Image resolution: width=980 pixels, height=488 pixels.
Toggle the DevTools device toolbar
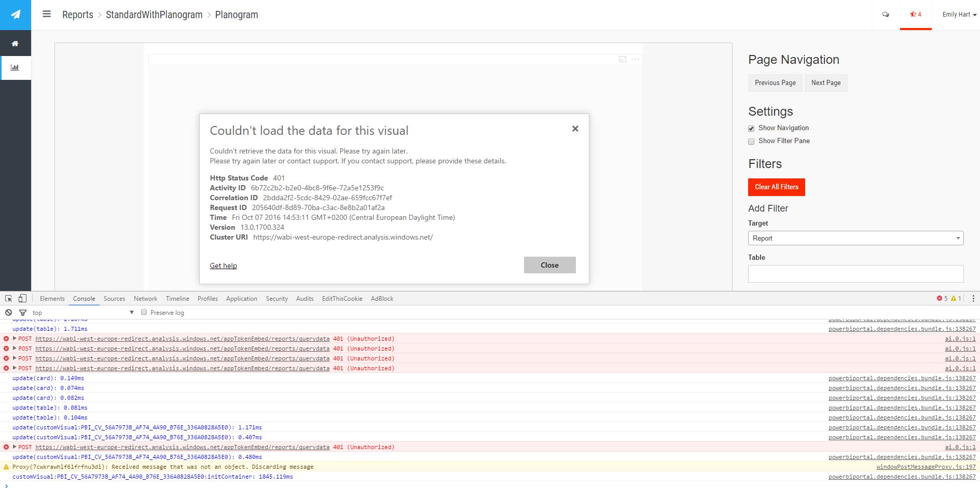click(22, 298)
